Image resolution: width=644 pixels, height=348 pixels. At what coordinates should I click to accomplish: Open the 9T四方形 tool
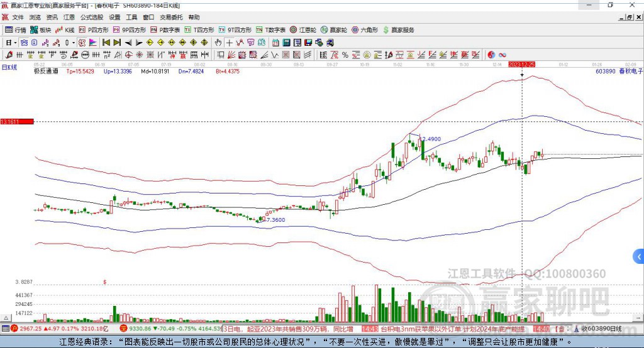pyautogui.click(x=235, y=30)
